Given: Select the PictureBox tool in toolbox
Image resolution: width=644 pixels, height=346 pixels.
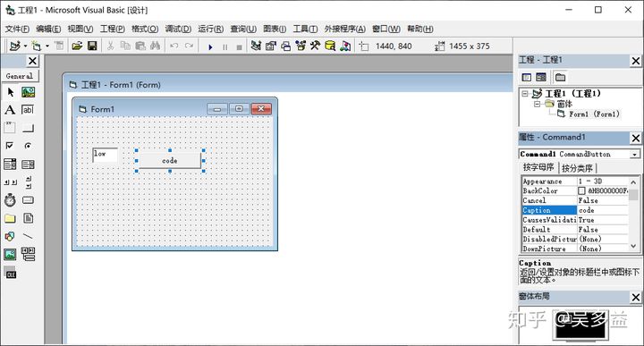Looking at the screenshot, I should [x=28, y=92].
